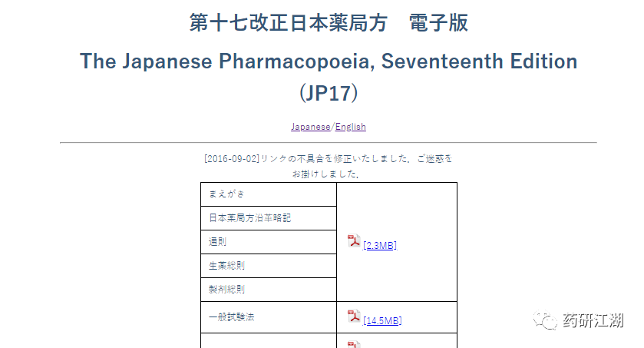
Task: Click the PDF icon next to 14.5MB
Action: 354,316
